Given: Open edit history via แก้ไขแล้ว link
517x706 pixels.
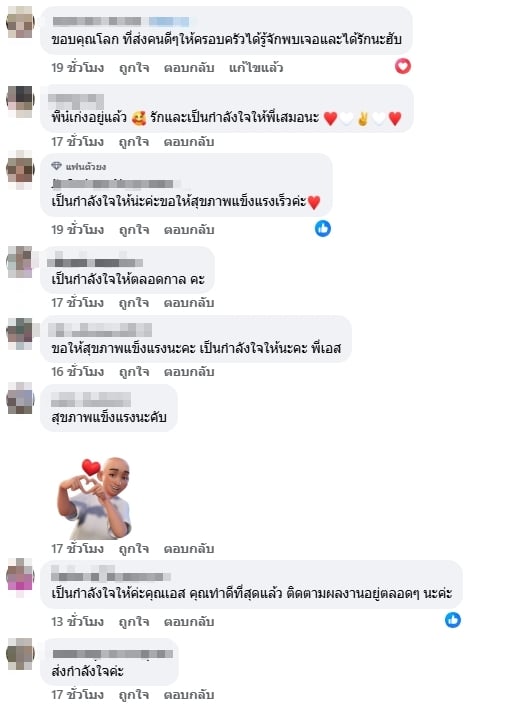Looking at the screenshot, I should pos(256,68).
